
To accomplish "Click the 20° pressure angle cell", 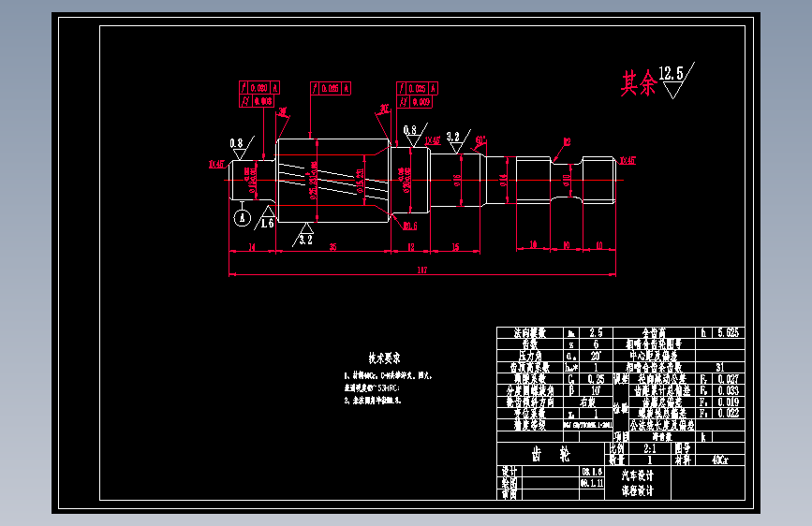I will (596, 357).
